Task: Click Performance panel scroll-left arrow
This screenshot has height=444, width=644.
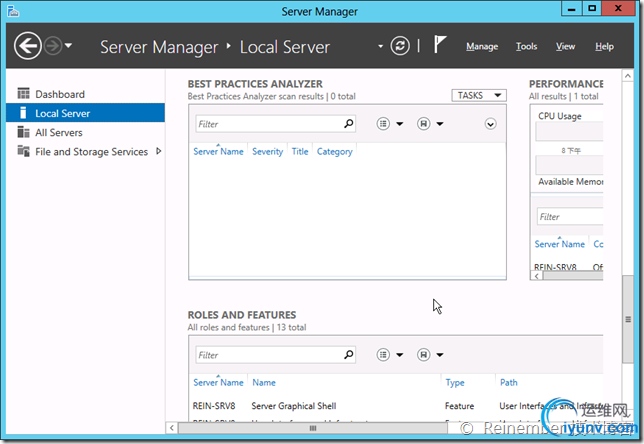Action: pos(537,276)
